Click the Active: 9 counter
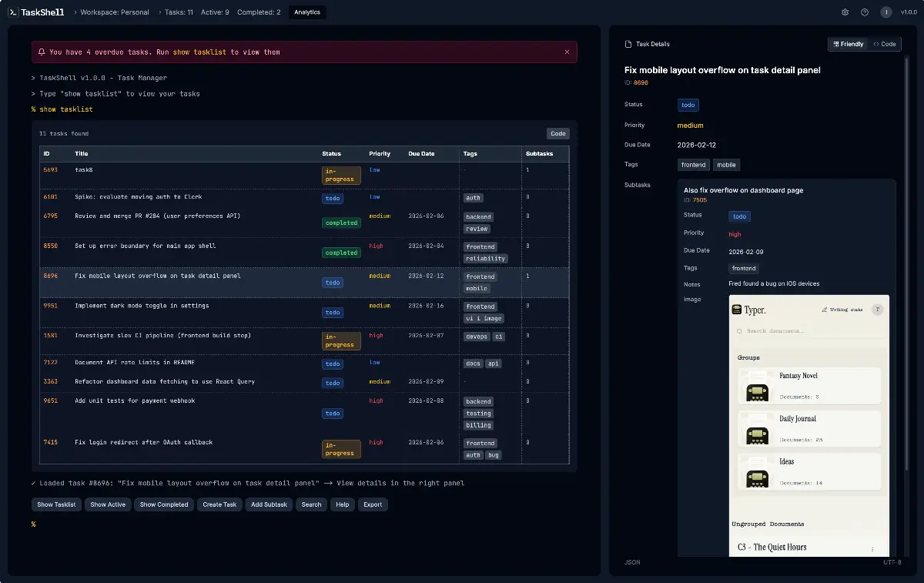Image resolution: width=924 pixels, height=583 pixels. 216,12
